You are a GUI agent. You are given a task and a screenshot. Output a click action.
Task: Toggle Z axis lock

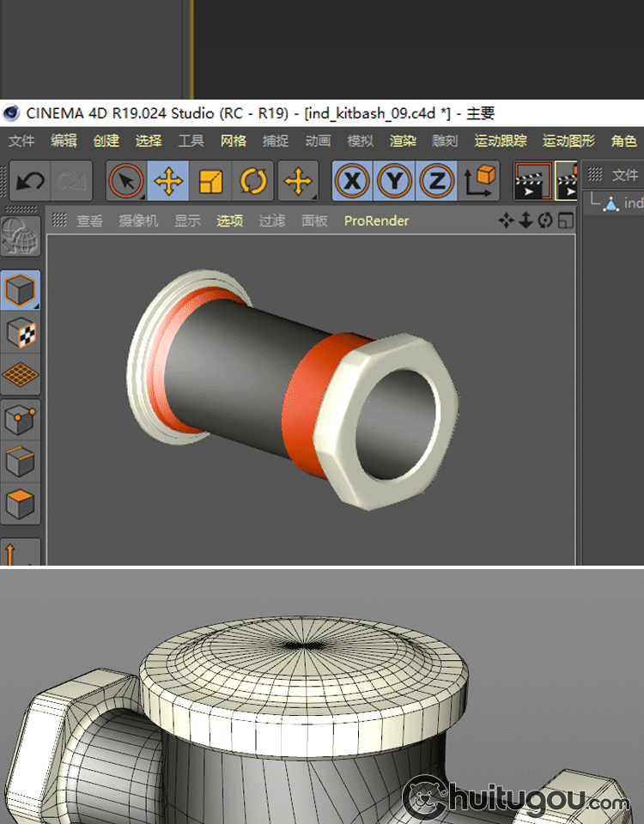tap(436, 181)
